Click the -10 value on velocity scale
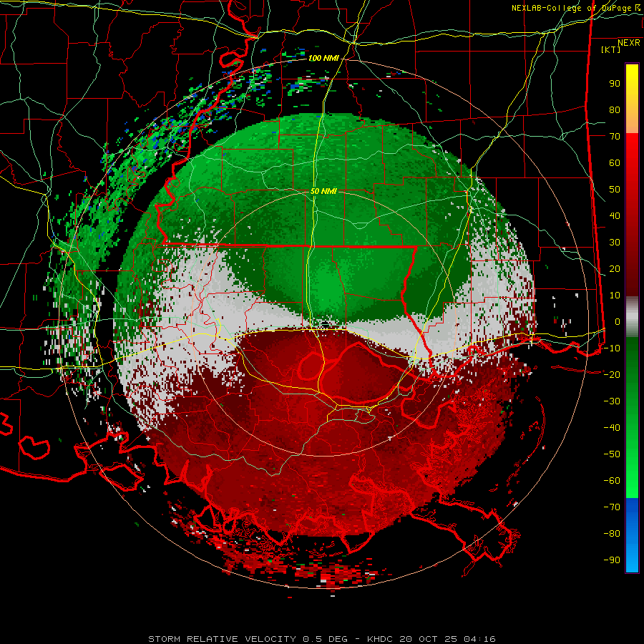Image resolution: width=644 pixels, height=644 pixels. [612, 348]
